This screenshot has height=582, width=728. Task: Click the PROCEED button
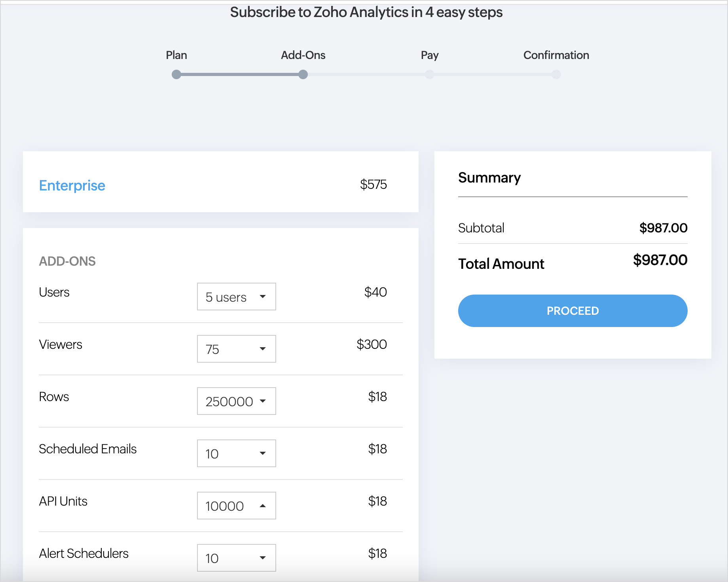[573, 311]
